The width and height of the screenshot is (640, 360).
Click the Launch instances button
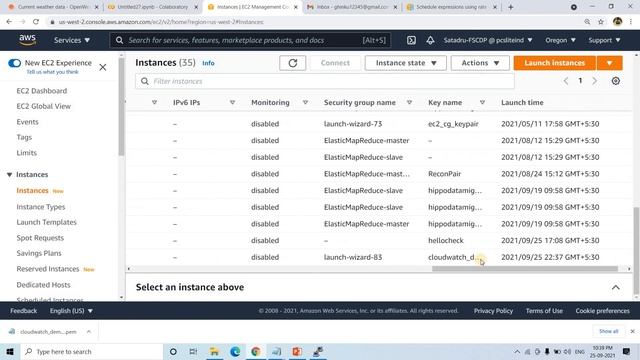[x=555, y=63]
